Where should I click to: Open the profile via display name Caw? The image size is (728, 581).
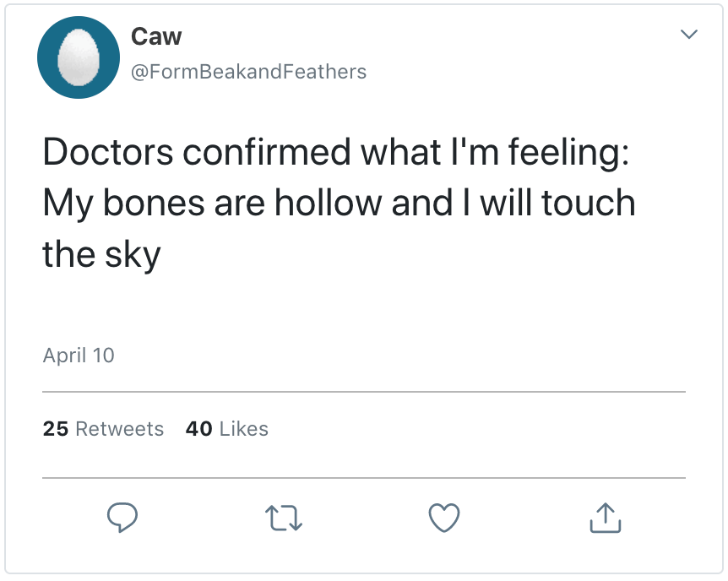click(156, 35)
